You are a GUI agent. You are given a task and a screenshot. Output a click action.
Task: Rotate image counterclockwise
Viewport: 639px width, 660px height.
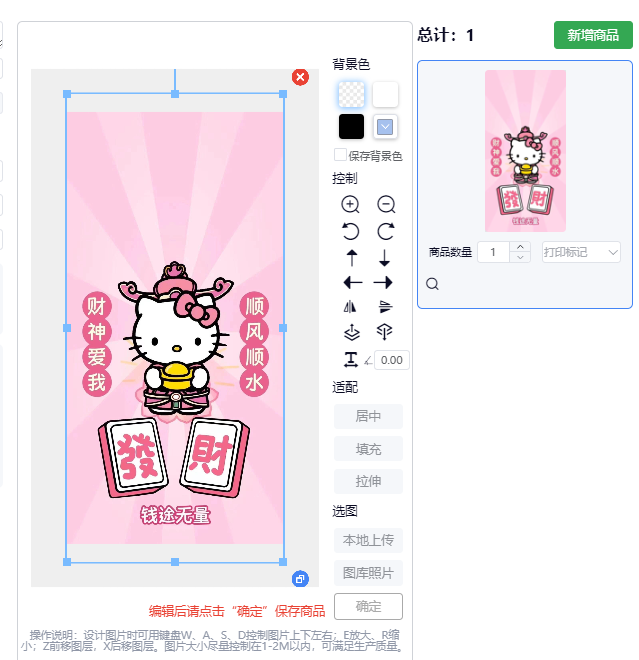tap(350, 231)
